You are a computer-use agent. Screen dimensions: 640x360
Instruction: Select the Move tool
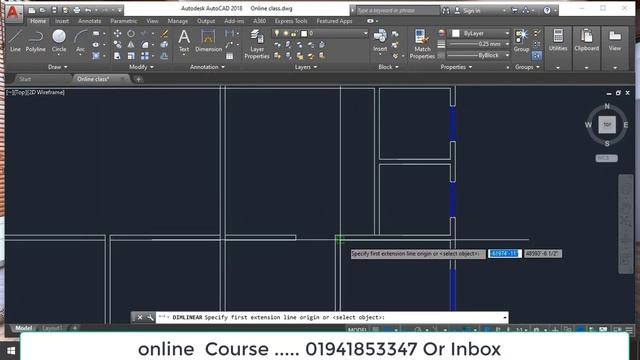pos(118,33)
